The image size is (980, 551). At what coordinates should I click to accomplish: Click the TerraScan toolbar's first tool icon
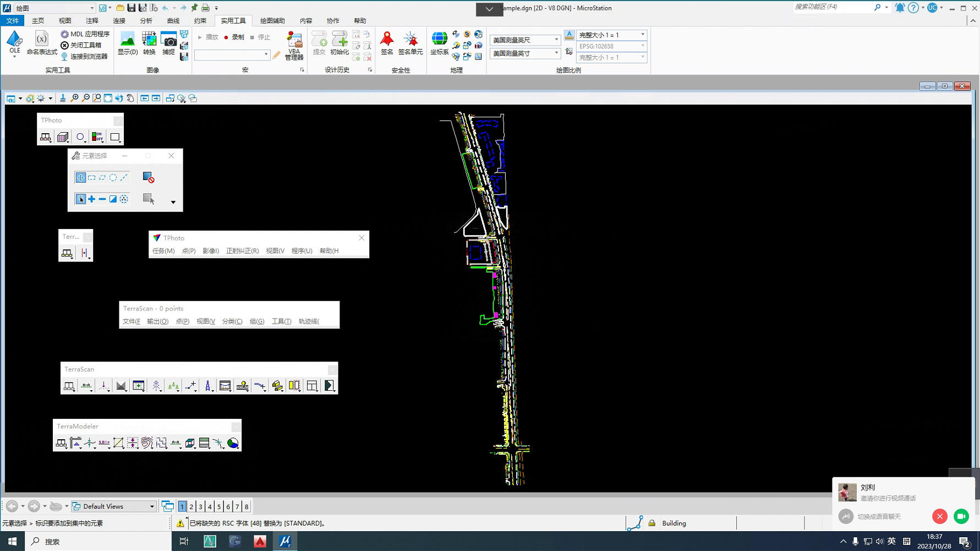(69, 386)
